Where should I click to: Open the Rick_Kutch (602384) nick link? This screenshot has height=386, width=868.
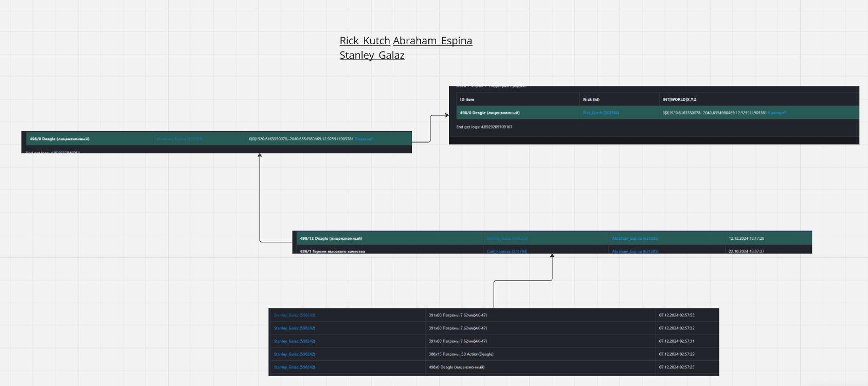coord(601,113)
